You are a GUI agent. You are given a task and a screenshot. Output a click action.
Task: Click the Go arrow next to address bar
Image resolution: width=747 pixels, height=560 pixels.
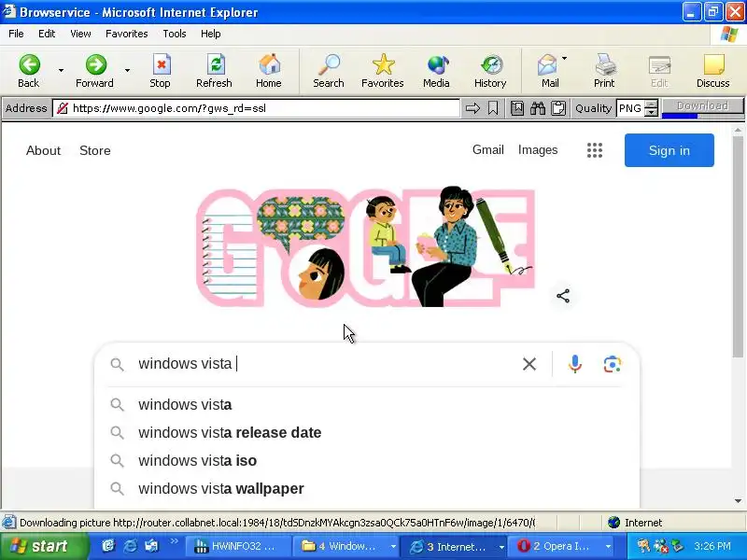(x=472, y=108)
